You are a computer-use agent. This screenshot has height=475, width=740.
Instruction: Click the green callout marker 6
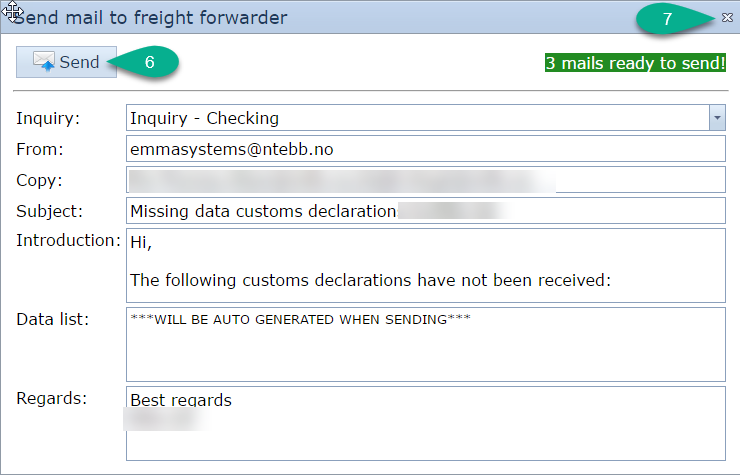pos(149,62)
